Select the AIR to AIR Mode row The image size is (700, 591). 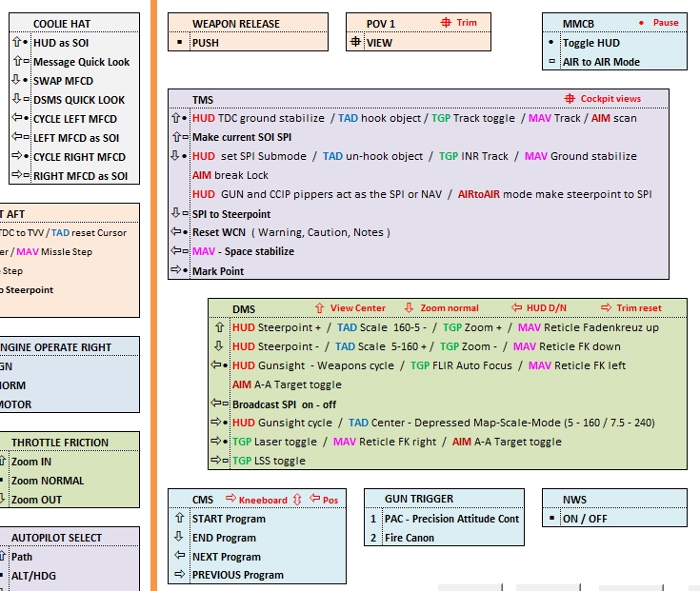pos(614,62)
